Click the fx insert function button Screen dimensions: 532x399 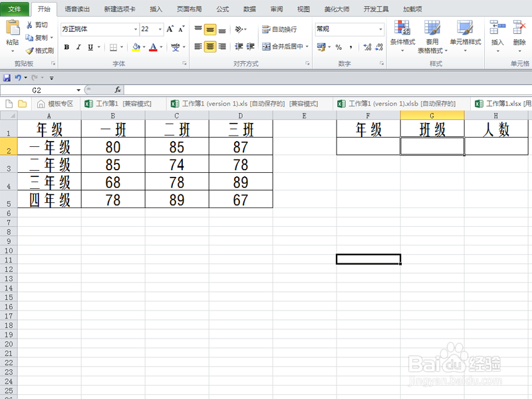(118, 90)
